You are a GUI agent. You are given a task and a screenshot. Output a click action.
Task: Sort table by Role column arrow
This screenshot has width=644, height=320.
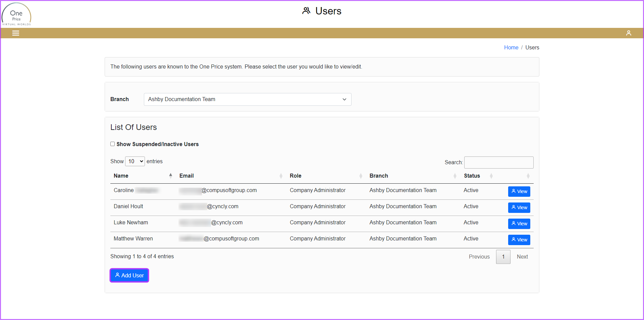(x=361, y=176)
